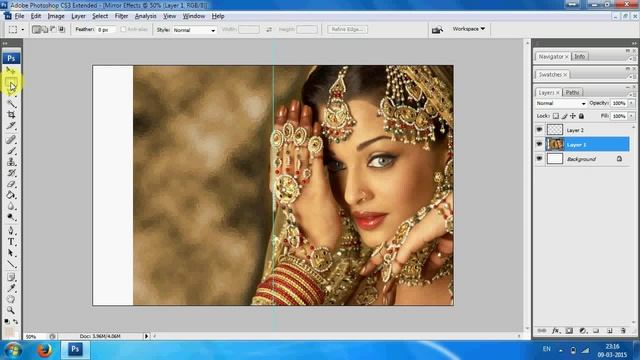The width and height of the screenshot is (640, 360).
Task: Open the File menu
Action: 19,16
